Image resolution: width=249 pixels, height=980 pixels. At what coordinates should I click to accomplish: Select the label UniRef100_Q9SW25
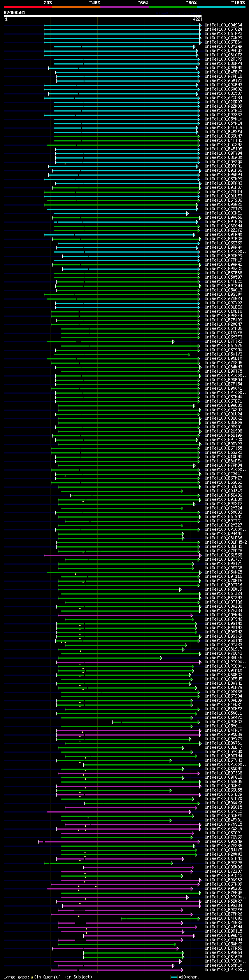click(x=223, y=205)
